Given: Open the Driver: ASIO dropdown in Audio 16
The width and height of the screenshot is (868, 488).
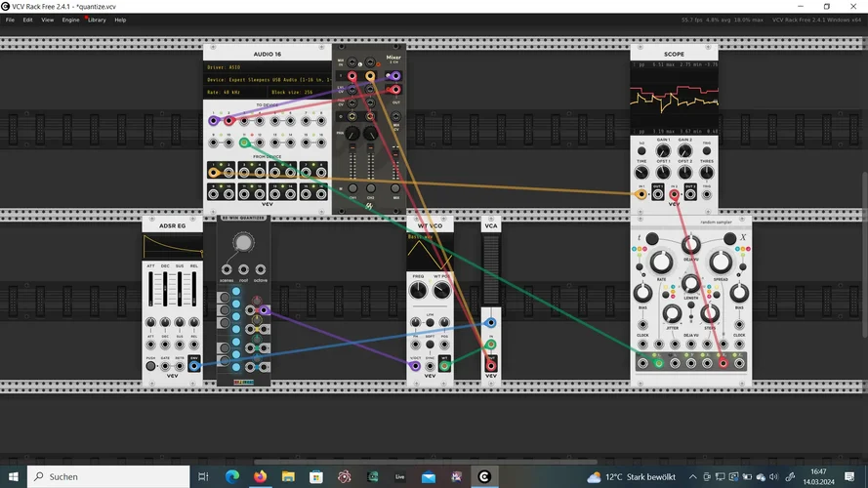Looking at the screenshot, I should coord(268,67).
